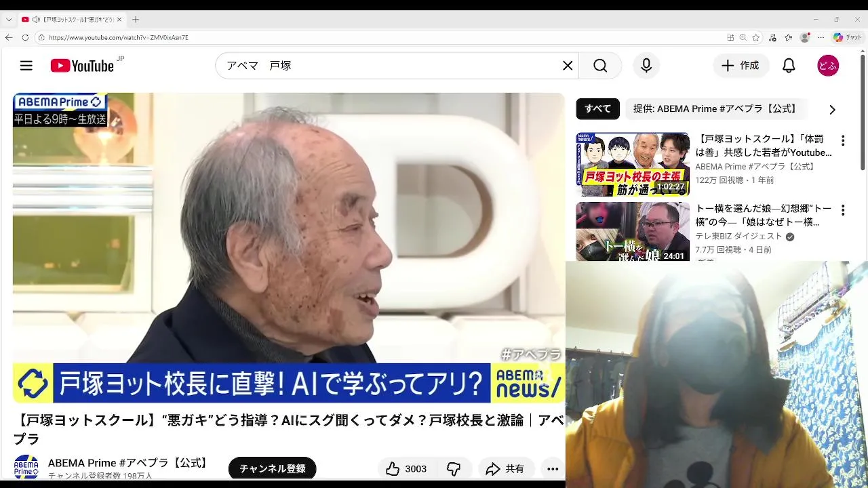This screenshot has width=868, height=488.
Task: Close the 戸塚ヨットスクール browser tab
Action: click(119, 20)
